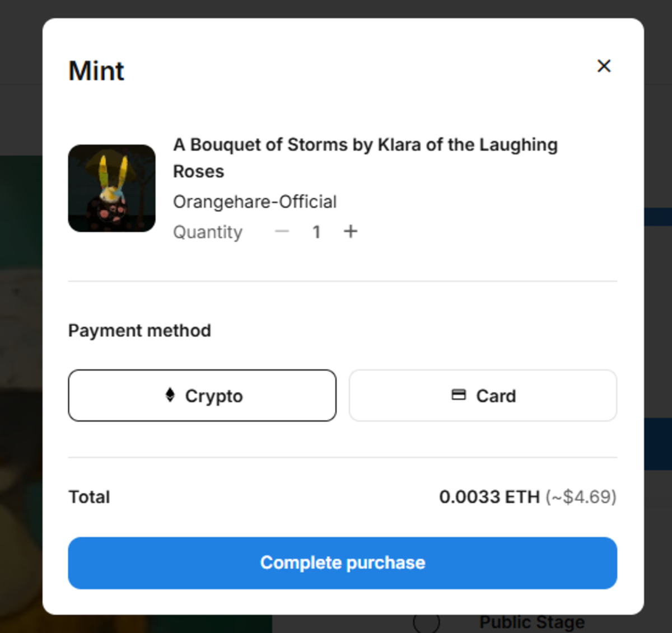Click the Public Stage label behind dialog
672x633 pixels.
[x=532, y=622]
